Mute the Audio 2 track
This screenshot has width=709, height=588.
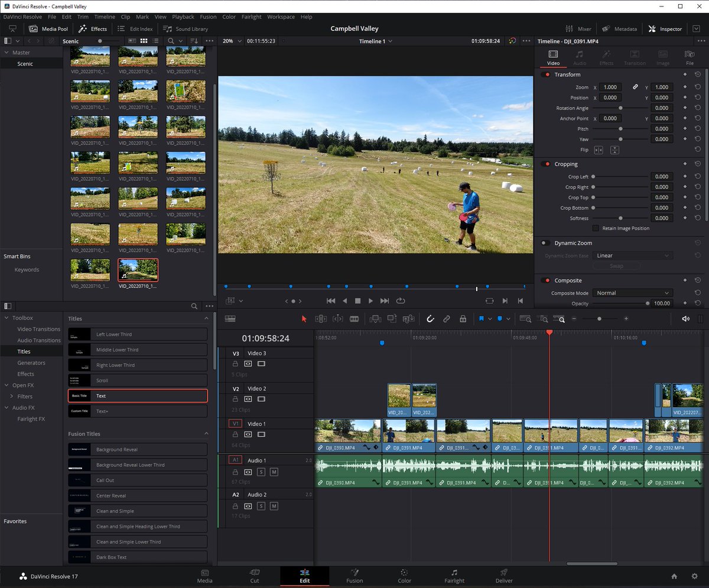(x=274, y=506)
